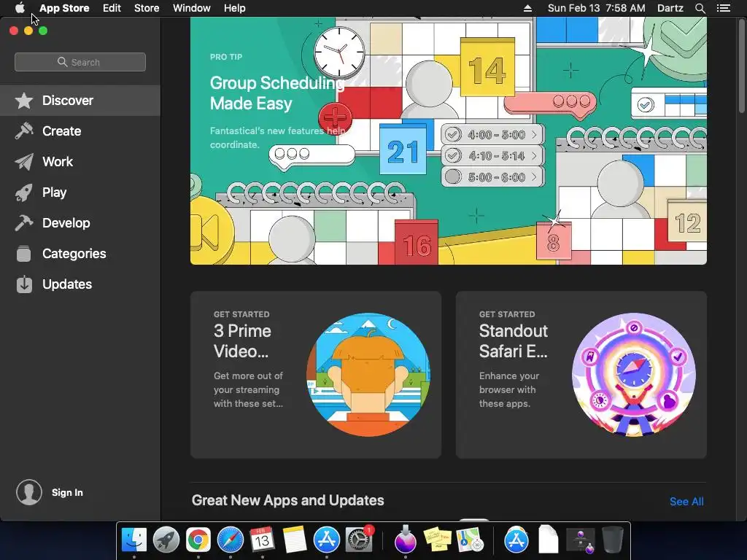Screen dimensions: 747x560
Task: Click the Dartz user name in menu bar
Action: click(670, 8)
